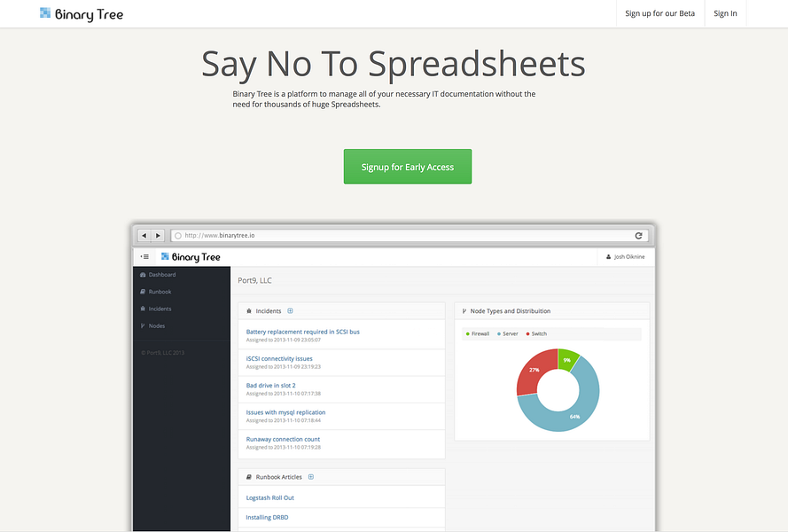
Task: Toggle sidebar with the hamburger menu icon
Action: pyautogui.click(x=144, y=257)
